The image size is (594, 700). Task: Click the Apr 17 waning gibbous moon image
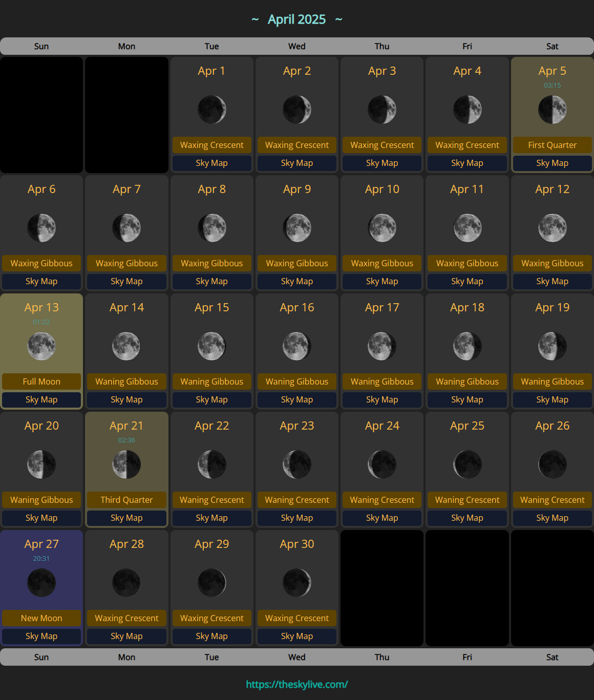382,346
